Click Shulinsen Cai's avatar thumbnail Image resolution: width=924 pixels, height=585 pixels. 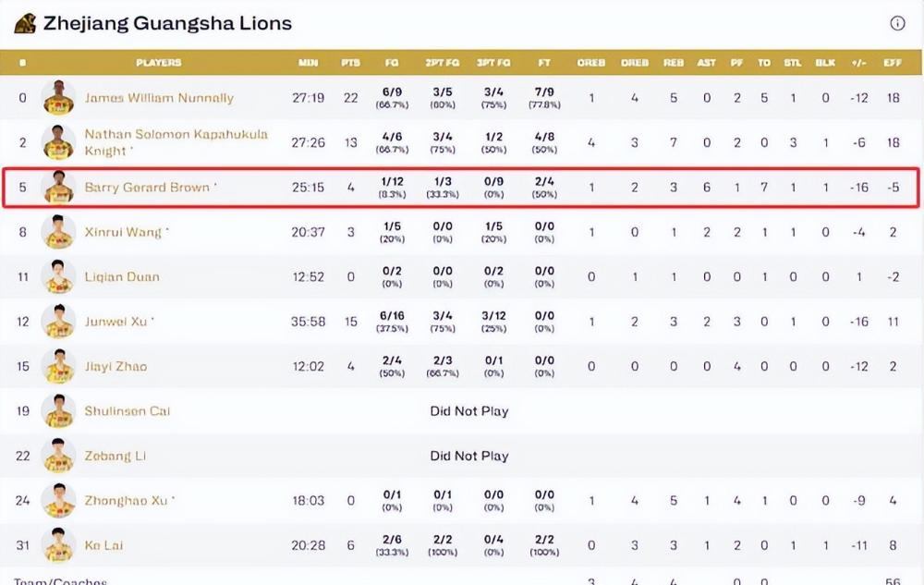(x=58, y=410)
